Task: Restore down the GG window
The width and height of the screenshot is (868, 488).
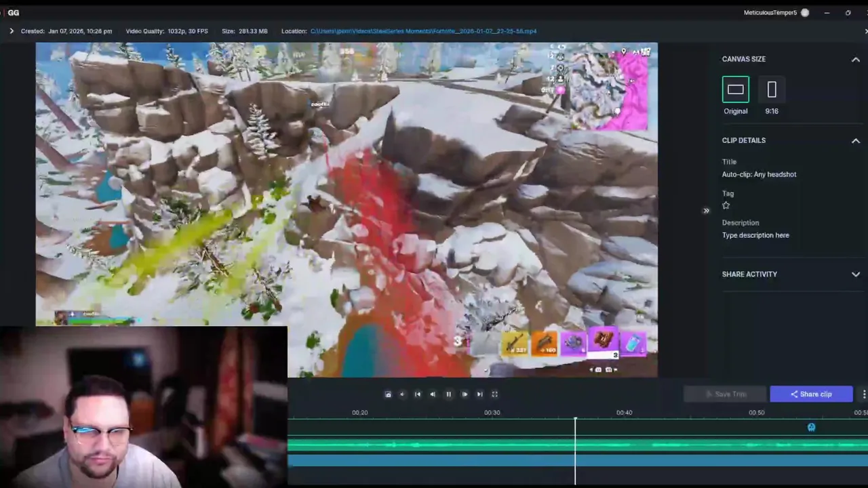Action: pos(848,13)
